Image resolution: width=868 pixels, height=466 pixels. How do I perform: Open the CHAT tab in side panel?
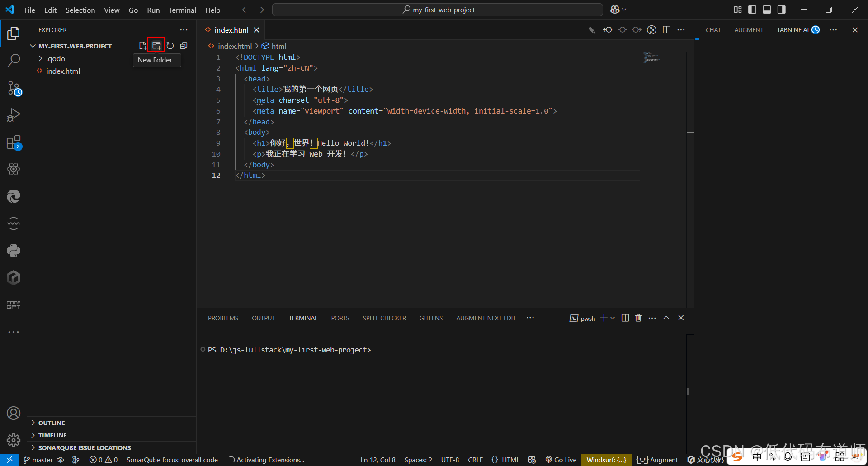(713, 30)
